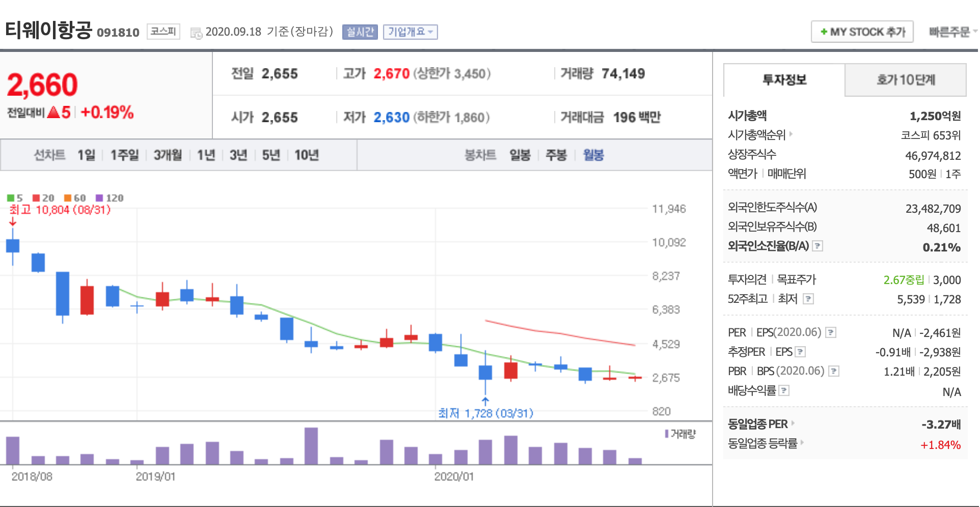980x507 pixels.
Task: Click the help icon beside BPS(2020.06)
Action: 834,372
